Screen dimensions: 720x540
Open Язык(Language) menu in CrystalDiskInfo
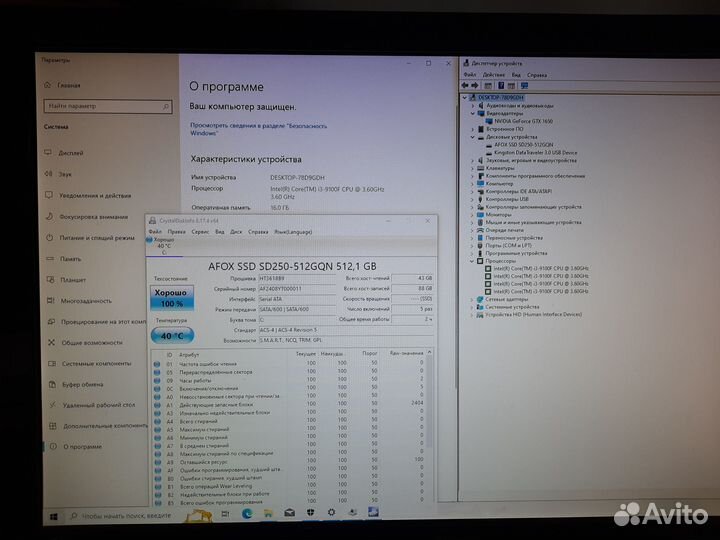click(x=293, y=232)
